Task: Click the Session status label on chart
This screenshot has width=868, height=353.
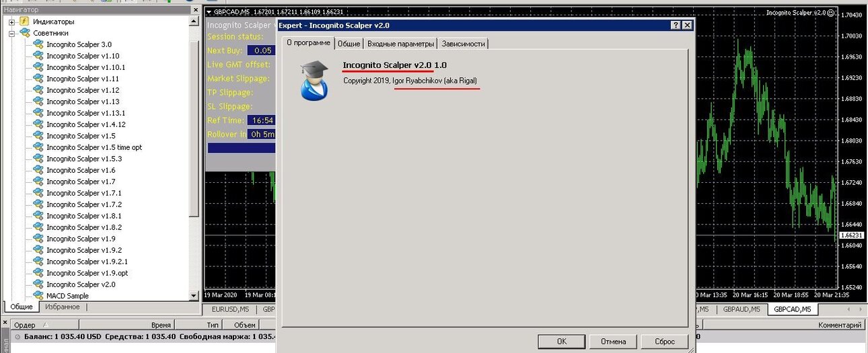Action: click(x=235, y=36)
